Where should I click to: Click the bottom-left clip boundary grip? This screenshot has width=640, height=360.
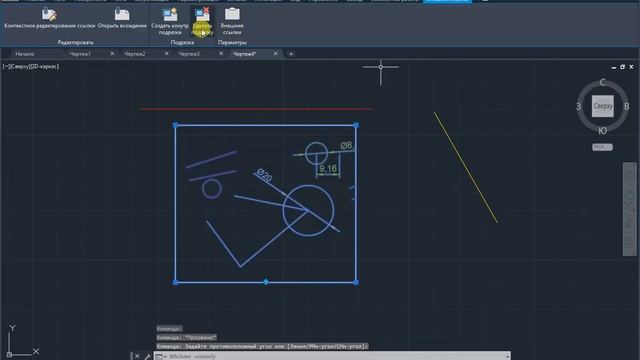(x=176, y=282)
